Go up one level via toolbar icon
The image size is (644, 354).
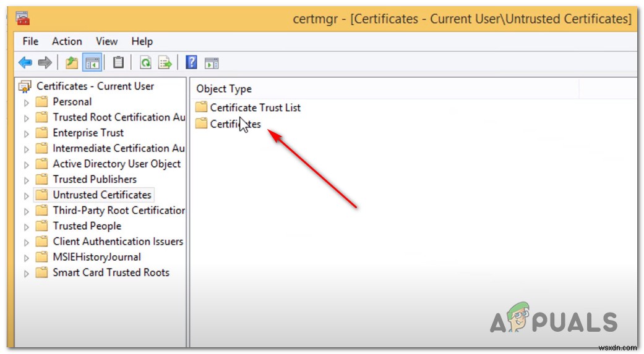click(x=72, y=63)
